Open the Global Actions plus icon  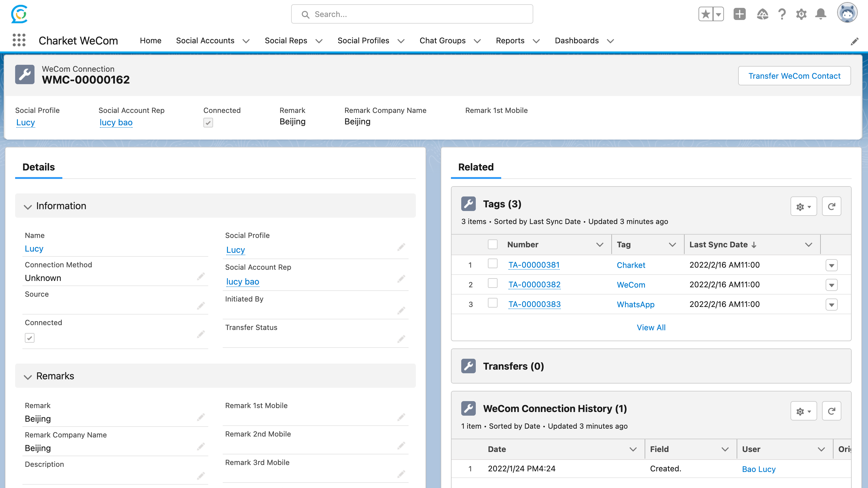pyautogui.click(x=739, y=14)
